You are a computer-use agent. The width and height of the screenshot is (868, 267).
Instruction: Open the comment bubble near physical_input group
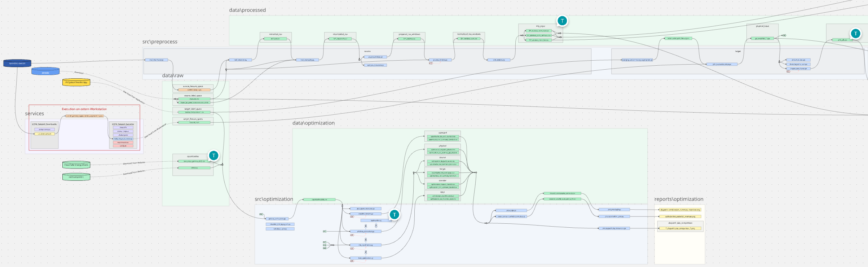coord(855,34)
